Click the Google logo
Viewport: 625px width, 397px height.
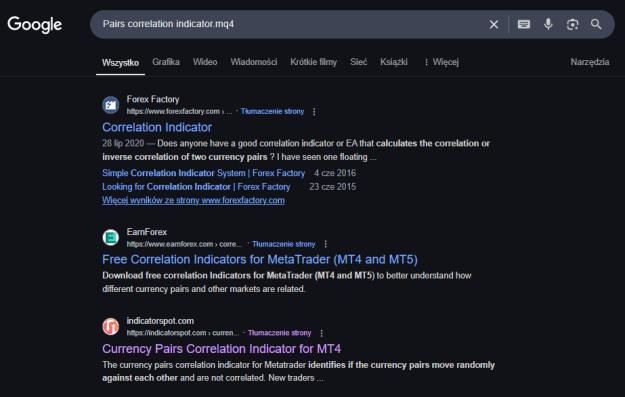click(35, 25)
